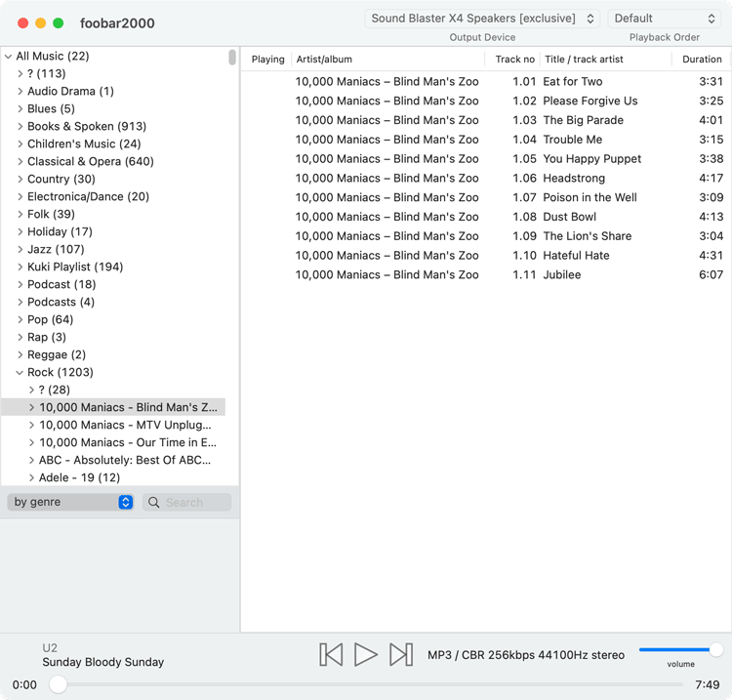Open the 'by genre' view selector
This screenshot has height=700, width=732.
70,502
